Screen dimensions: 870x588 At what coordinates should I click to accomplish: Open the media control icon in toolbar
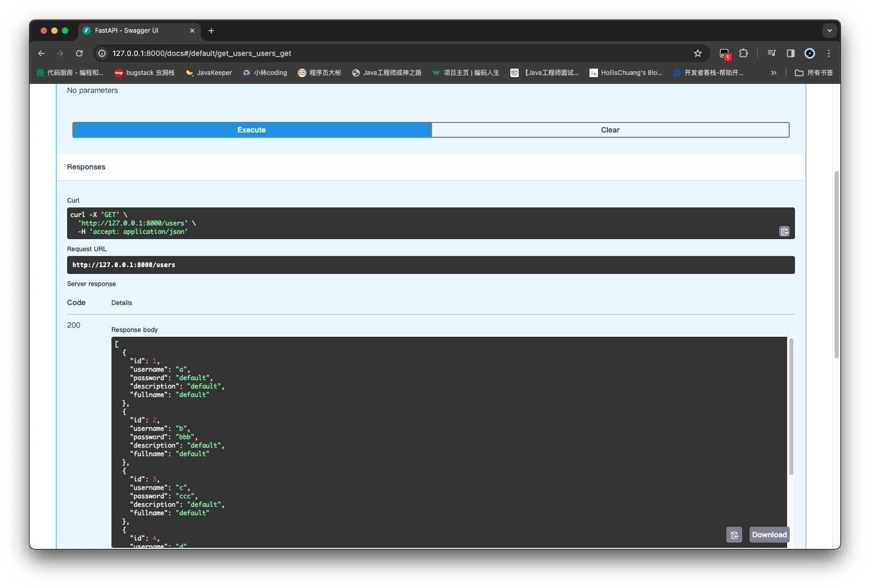click(x=772, y=53)
